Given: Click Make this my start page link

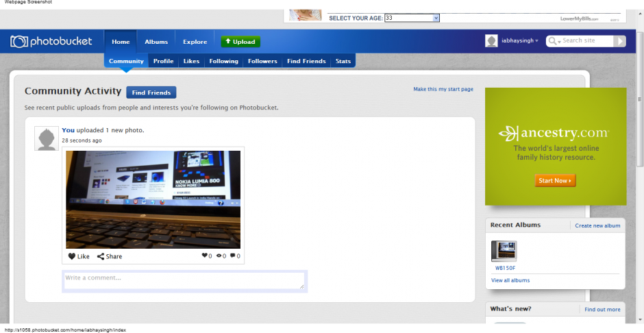Looking at the screenshot, I should [443, 89].
